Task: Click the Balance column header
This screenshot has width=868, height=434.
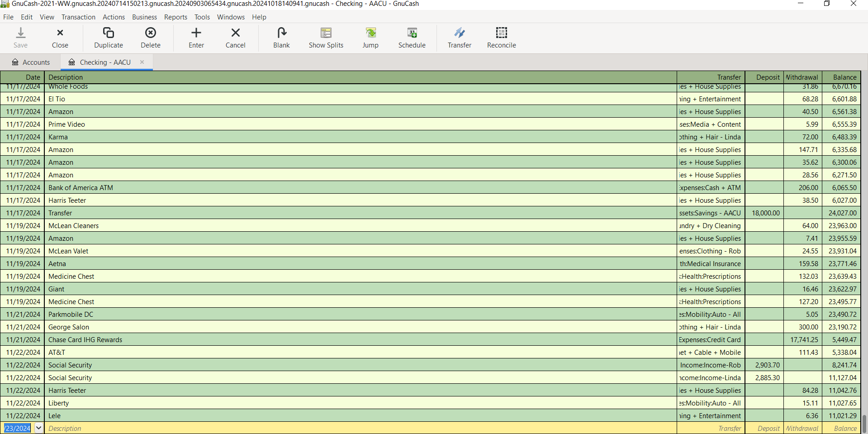Action: coord(841,77)
